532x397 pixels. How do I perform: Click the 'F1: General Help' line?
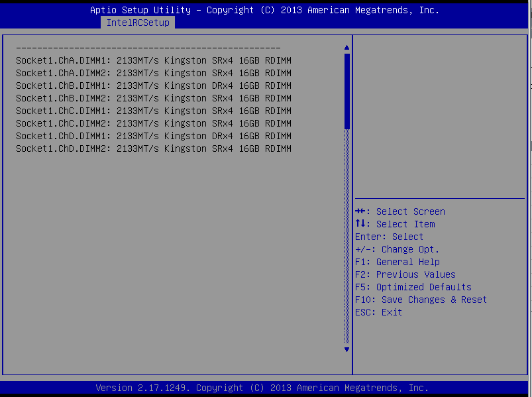pyautogui.click(x=398, y=262)
